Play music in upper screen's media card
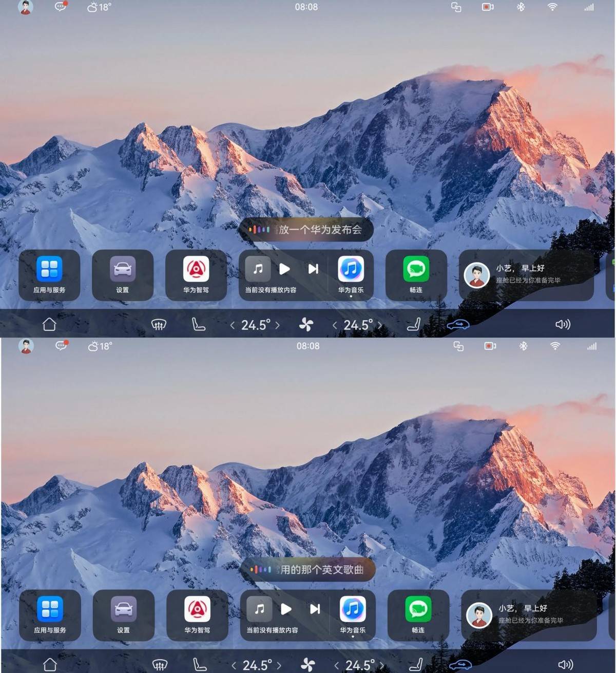This screenshot has width=616, height=673. click(x=284, y=269)
